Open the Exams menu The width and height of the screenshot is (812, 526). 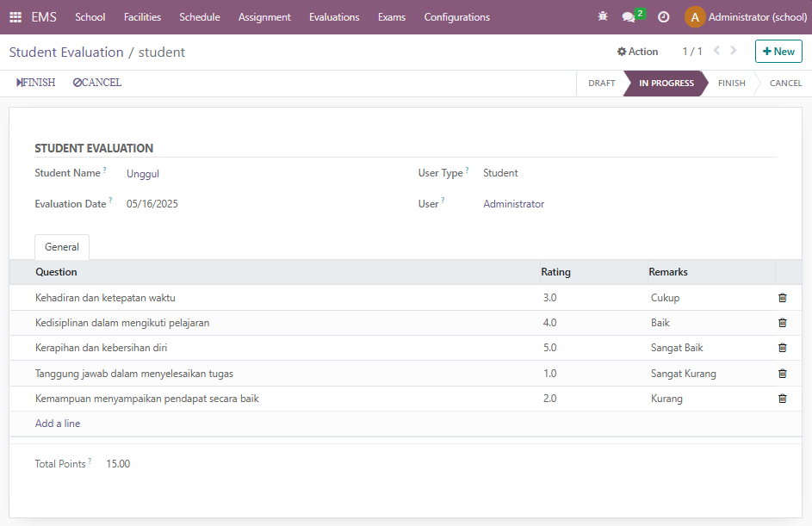click(x=392, y=17)
